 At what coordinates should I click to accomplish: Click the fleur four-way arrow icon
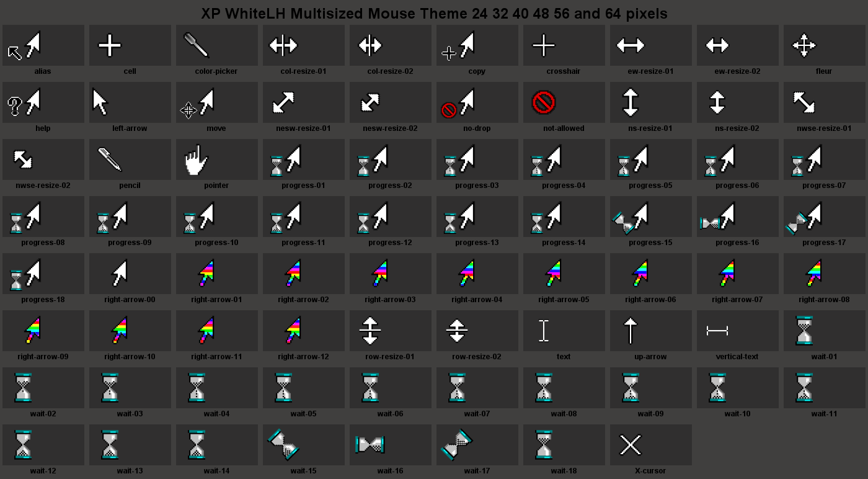pyautogui.click(x=804, y=45)
